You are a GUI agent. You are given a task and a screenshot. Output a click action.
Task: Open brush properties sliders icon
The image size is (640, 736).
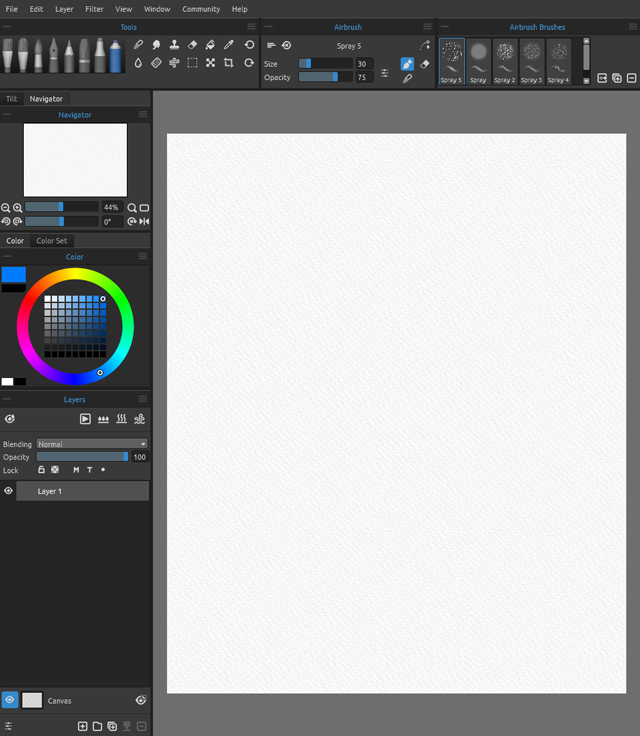pyautogui.click(x=385, y=73)
